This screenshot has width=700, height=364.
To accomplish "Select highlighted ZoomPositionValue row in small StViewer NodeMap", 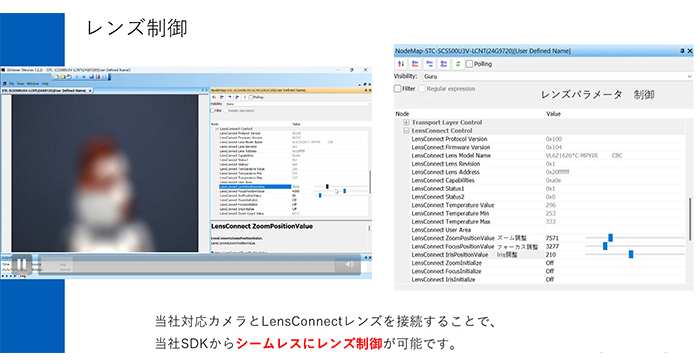I will (x=254, y=187).
